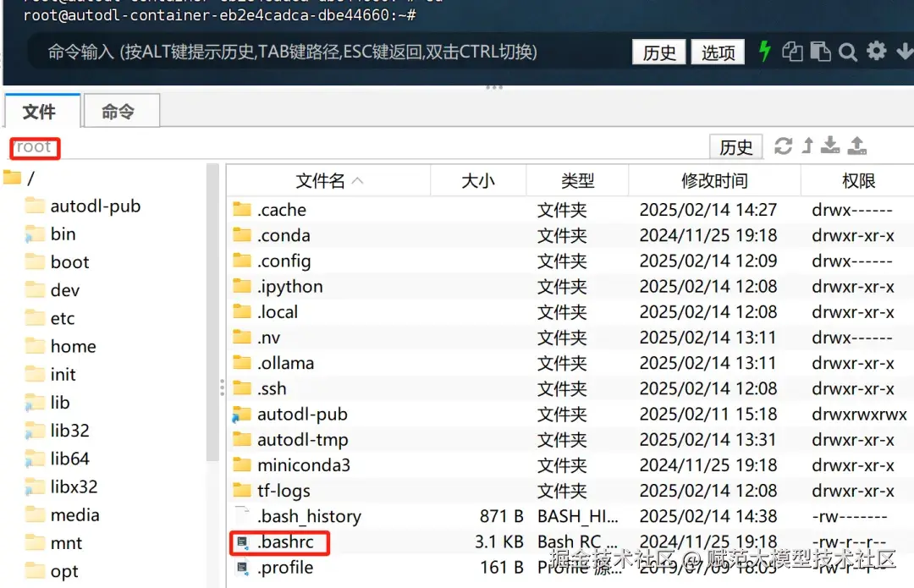914x588 pixels.
Task: Click the upload icon in file toolbar
Action: point(856,146)
